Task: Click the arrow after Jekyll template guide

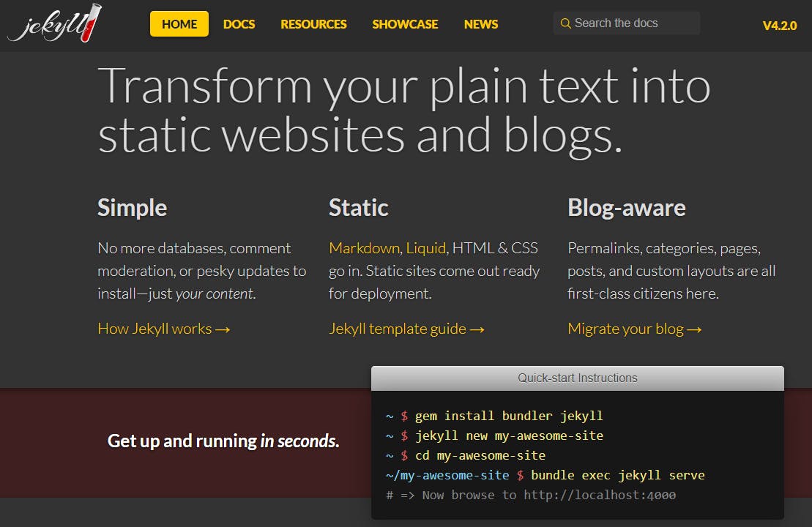Action: pos(477,329)
